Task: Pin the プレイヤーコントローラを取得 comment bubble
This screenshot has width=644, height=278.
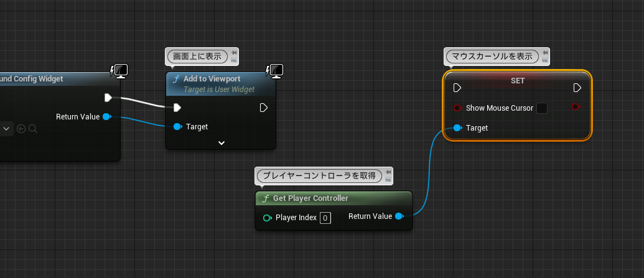Action: pyautogui.click(x=388, y=172)
